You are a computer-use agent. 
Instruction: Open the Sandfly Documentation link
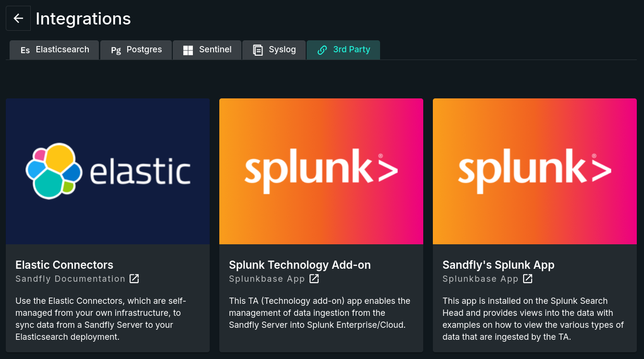pyautogui.click(x=70, y=279)
